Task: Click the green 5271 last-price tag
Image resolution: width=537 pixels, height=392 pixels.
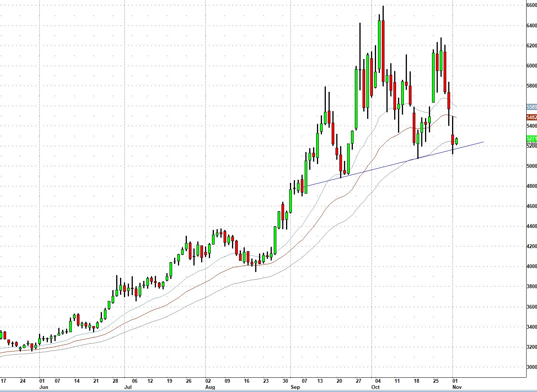Action: pyautogui.click(x=532, y=139)
